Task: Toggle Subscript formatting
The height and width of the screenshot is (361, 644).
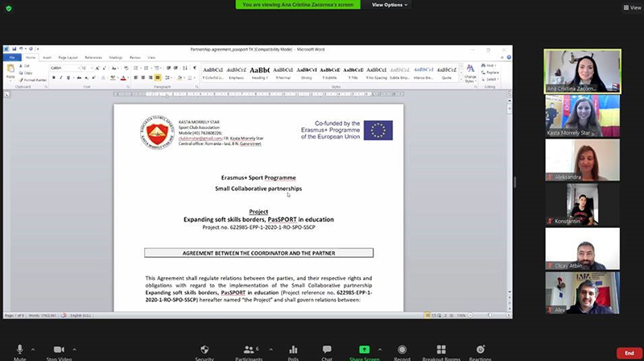Action: coord(86,77)
